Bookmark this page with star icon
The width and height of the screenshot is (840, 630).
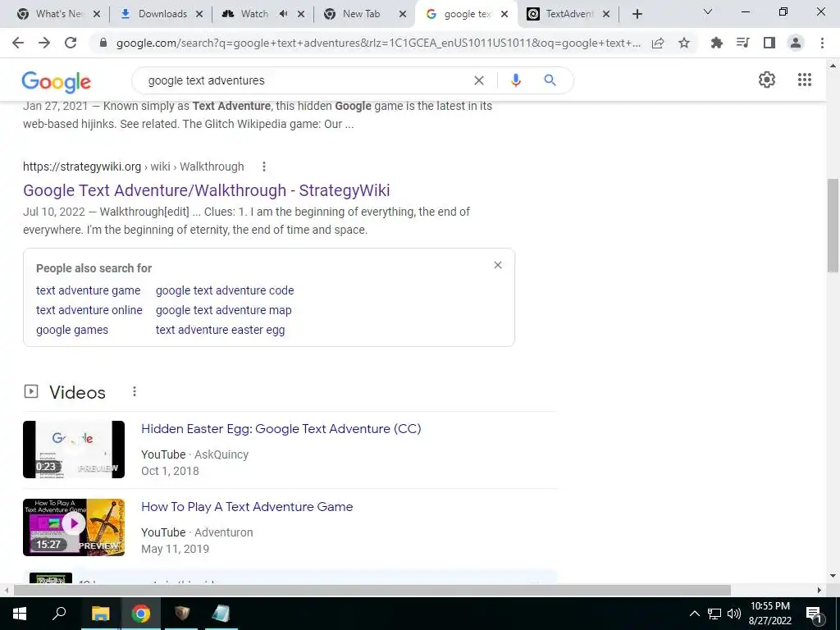pos(684,43)
